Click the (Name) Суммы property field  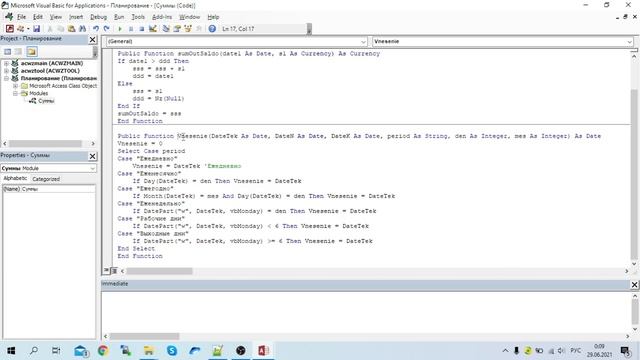(49, 189)
